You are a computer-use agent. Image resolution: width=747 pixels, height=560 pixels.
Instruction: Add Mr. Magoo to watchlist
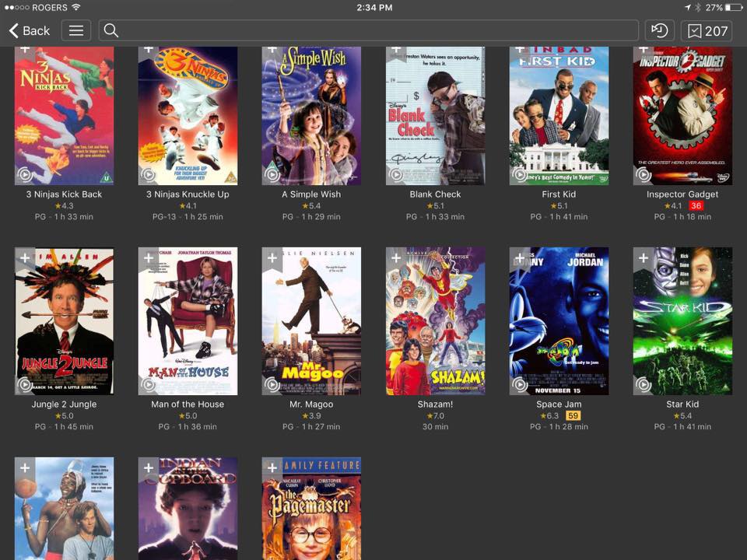coord(272,258)
